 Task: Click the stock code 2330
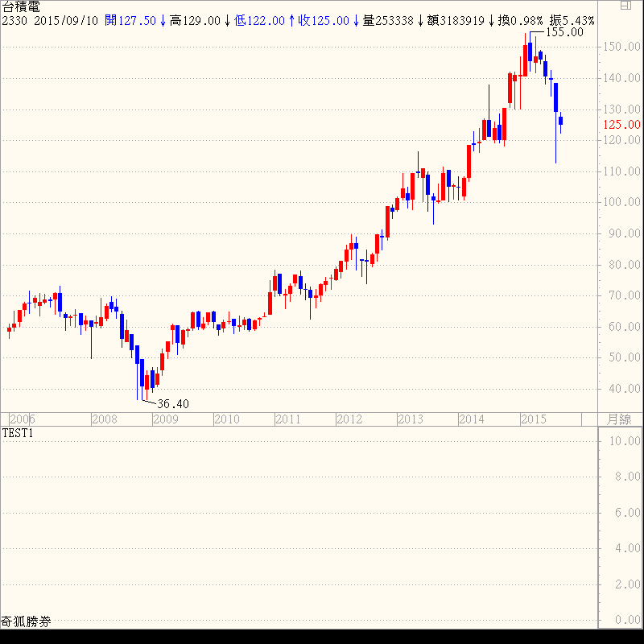(x=14, y=21)
